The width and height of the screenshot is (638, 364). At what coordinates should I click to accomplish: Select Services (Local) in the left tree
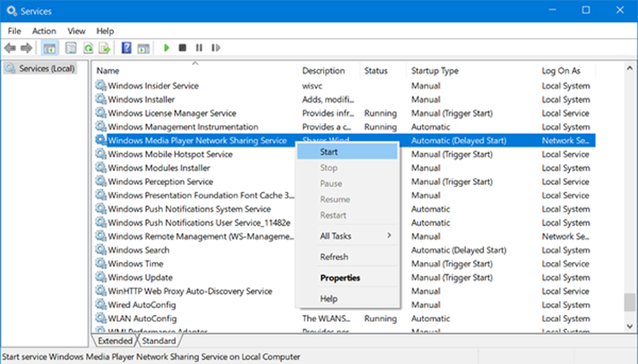46,68
